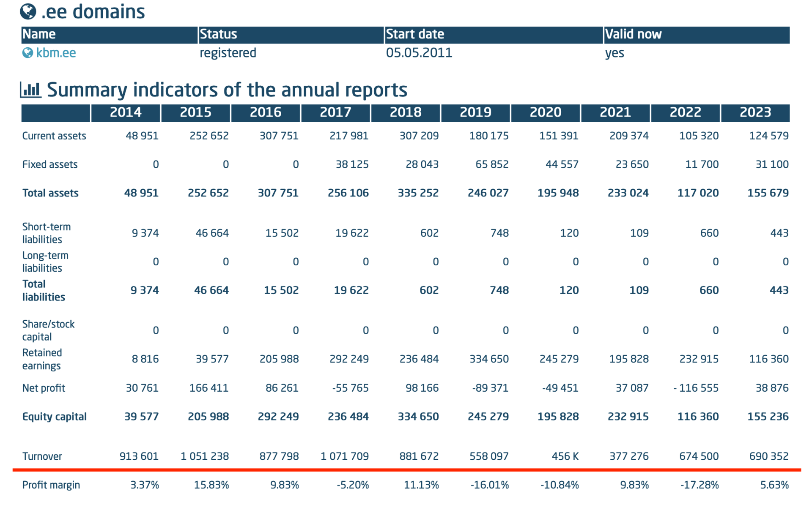Click the 2020 turnover value '456 K'
The height and width of the screenshot is (510, 812).
[565, 456]
